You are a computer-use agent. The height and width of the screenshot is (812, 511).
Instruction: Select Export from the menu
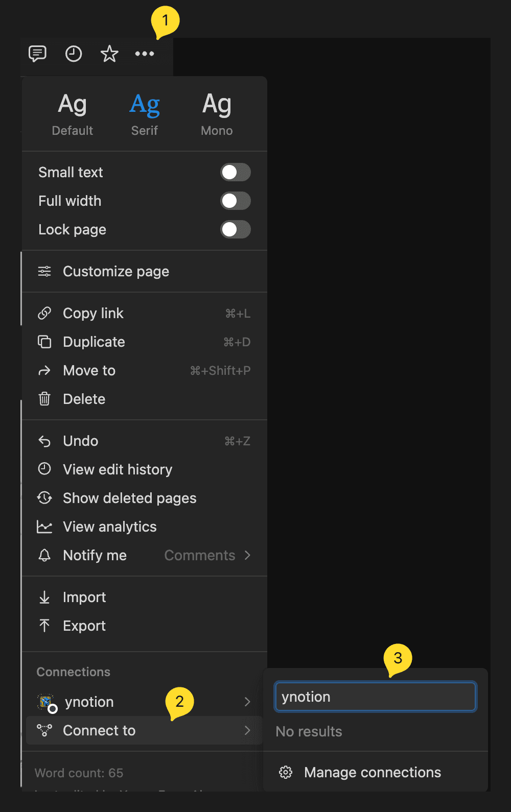[84, 626]
